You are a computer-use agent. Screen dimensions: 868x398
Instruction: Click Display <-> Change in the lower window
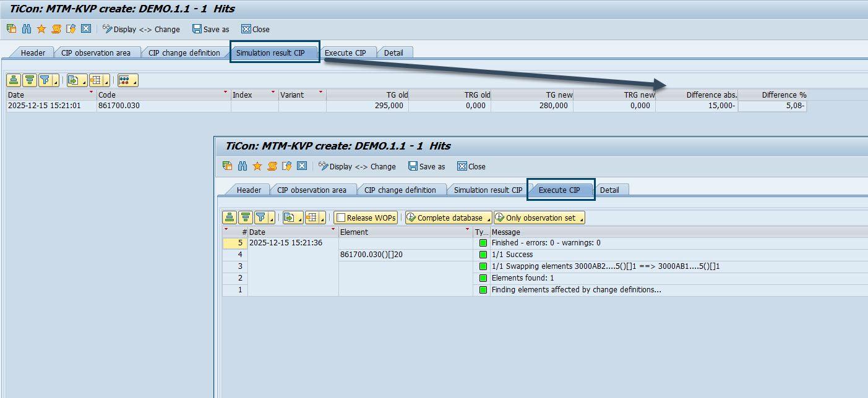[357, 166]
